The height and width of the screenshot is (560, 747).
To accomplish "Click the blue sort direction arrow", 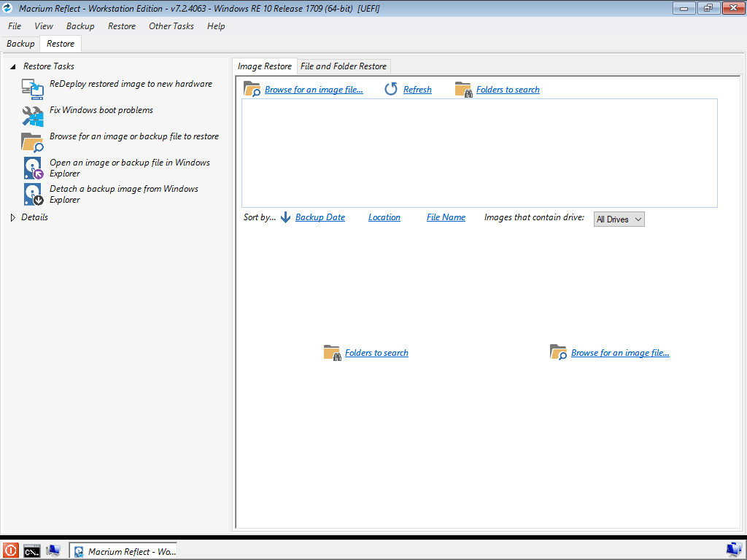I will coord(285,217).
